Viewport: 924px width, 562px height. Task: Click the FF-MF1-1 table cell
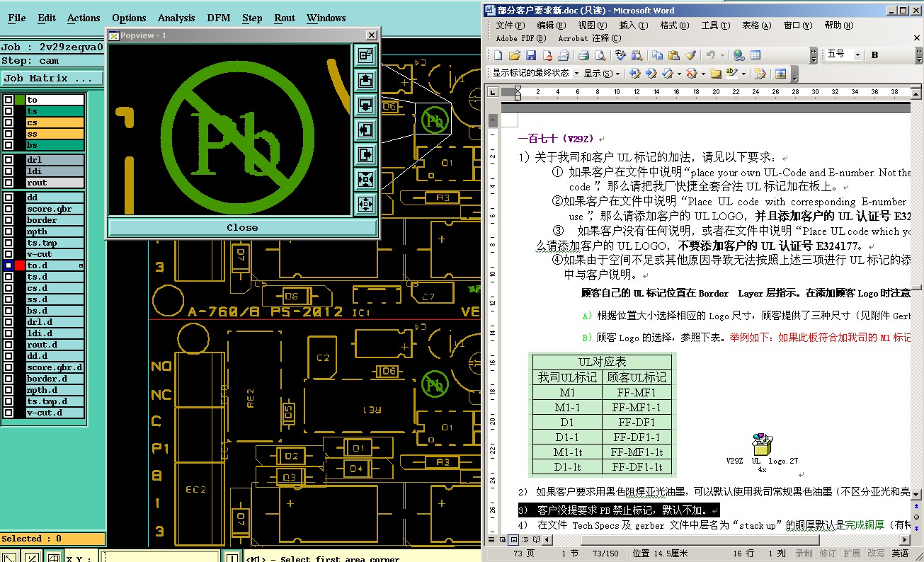tap(636, 407)
